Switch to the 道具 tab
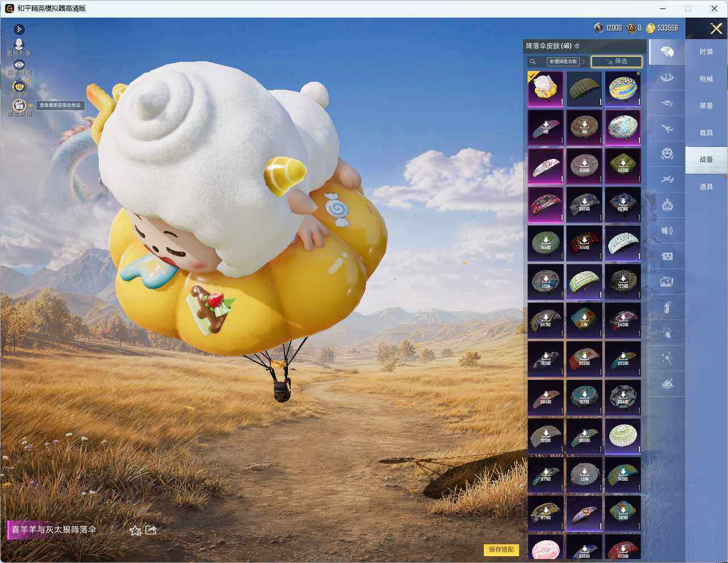 [706, 187]
